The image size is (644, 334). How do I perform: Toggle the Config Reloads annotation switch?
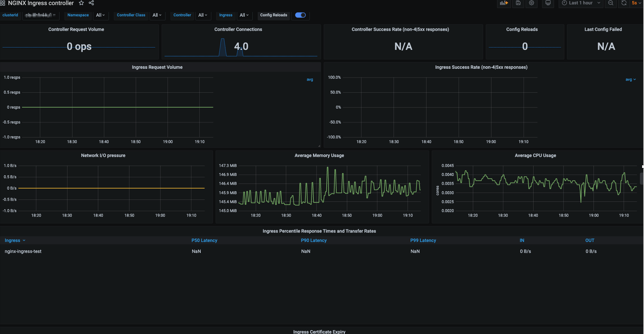pos(301,15)
